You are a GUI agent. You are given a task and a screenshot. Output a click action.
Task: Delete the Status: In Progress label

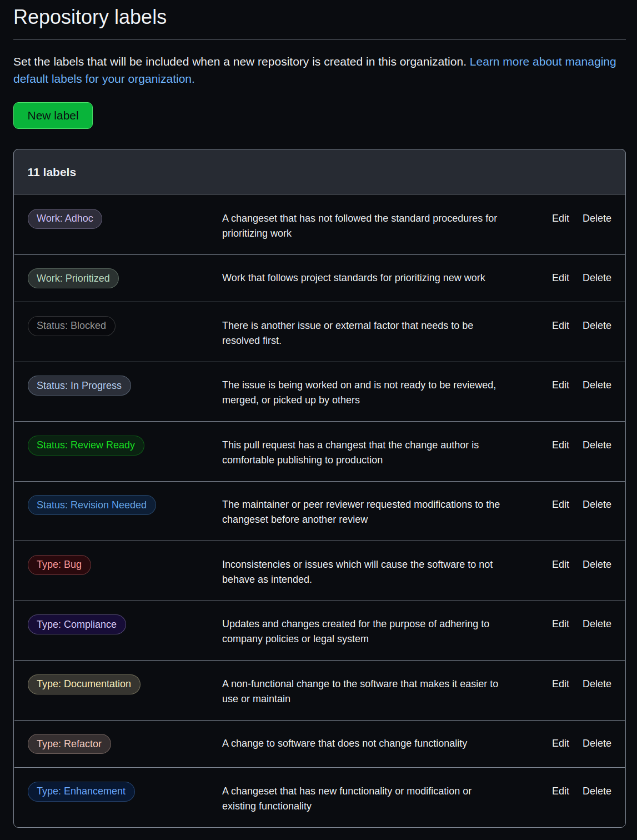pos(596,385)
